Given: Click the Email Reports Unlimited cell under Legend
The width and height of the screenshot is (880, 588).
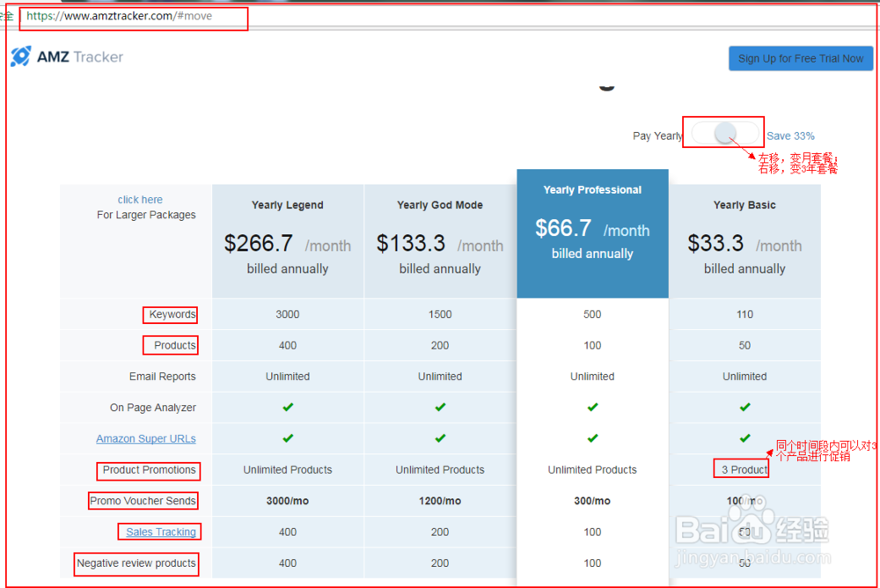Looking at the screenshot, I should (x=288, y=376).
